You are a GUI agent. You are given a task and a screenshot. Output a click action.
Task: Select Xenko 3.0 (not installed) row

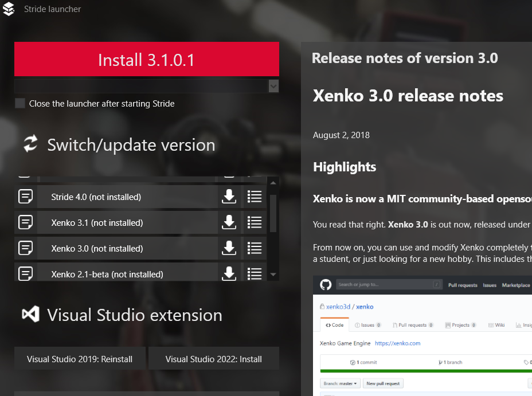(x=128, y=248)
